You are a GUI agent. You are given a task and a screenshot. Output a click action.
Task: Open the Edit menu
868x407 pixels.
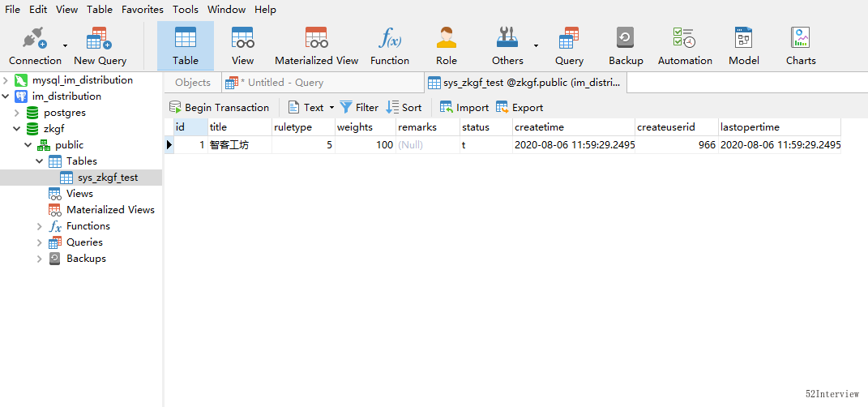tap(38, 10)
